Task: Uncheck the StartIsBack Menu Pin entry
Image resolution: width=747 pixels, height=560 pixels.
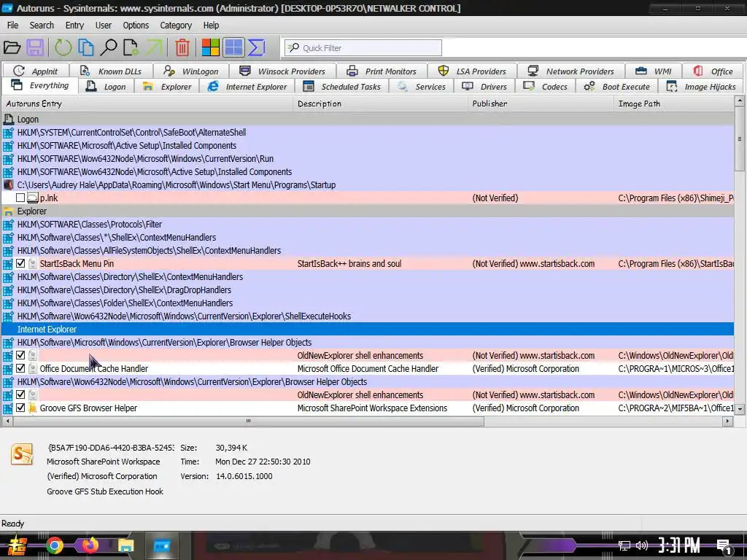Action: [20, 263]
